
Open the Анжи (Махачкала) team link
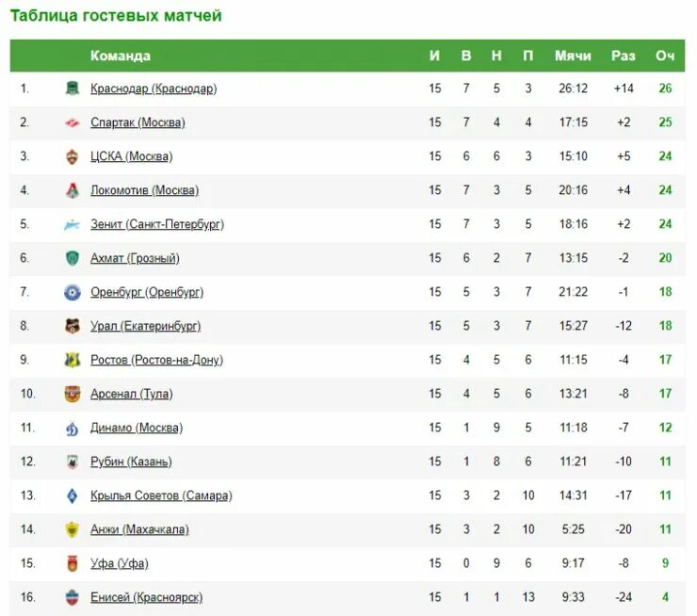point(139,529)
